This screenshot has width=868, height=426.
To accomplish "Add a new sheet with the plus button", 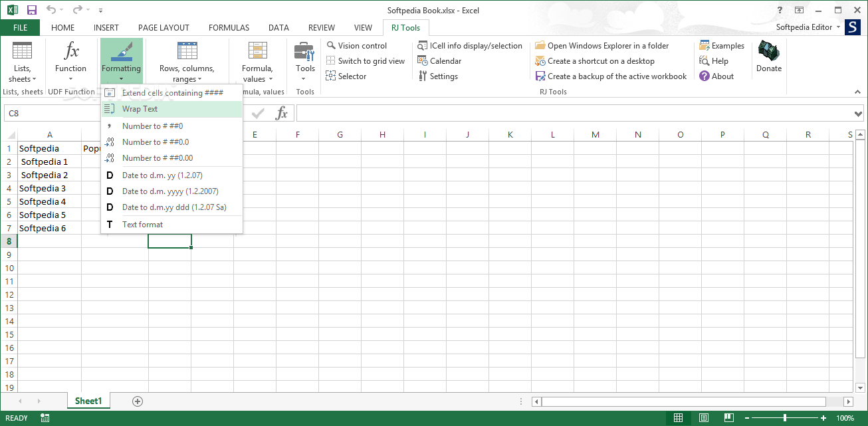I will [138, 401].
